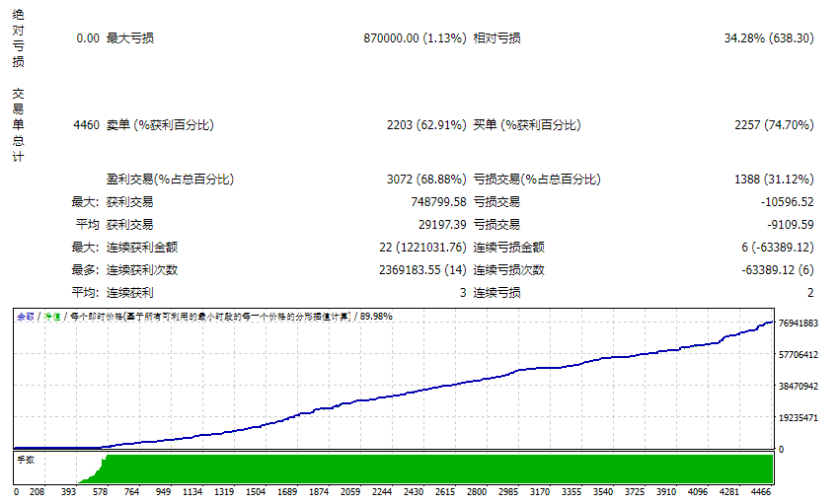Click the y-axis value '19235471'
The width and height of the screenshot is (838, 504).
[x=799, y=417]
